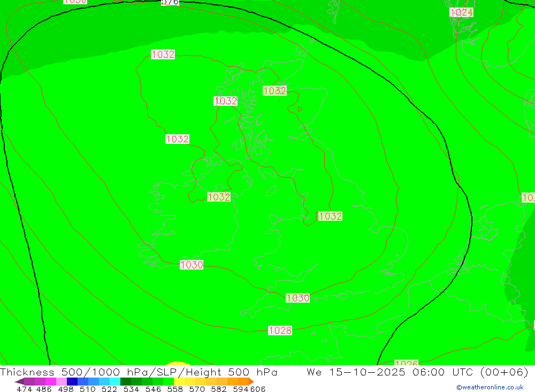This screenshot has width=535, height=392.
Task: Pick the cyan legend swatch
Action: [115, 381]
